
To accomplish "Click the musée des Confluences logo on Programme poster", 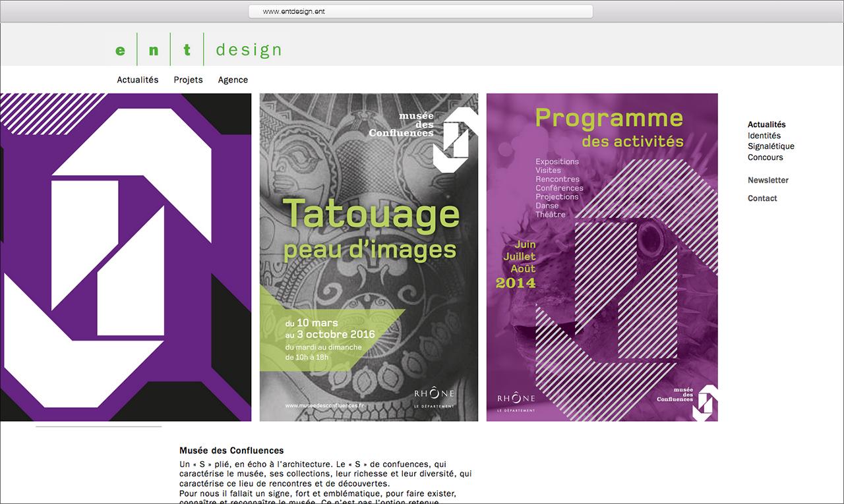I will tap(687, 402).
